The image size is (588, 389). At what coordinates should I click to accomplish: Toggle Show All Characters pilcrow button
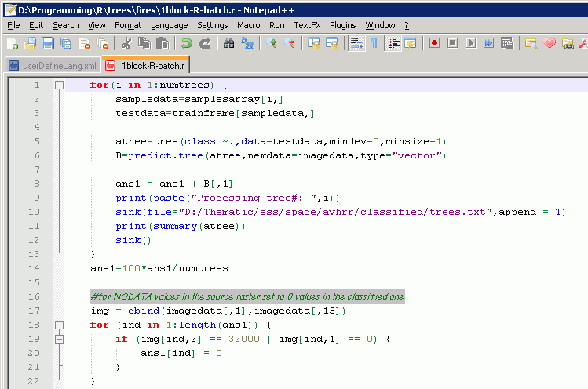[x=373, y=43]
